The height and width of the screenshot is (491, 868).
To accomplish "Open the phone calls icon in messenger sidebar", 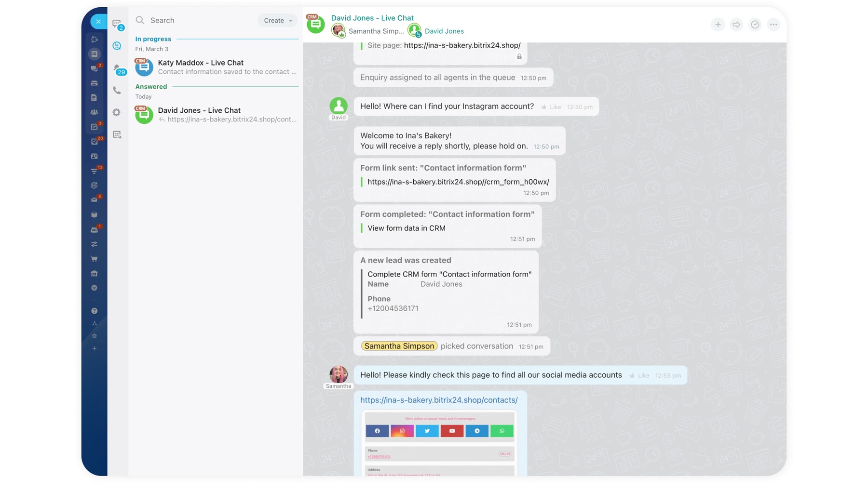I will click(117, 90).
